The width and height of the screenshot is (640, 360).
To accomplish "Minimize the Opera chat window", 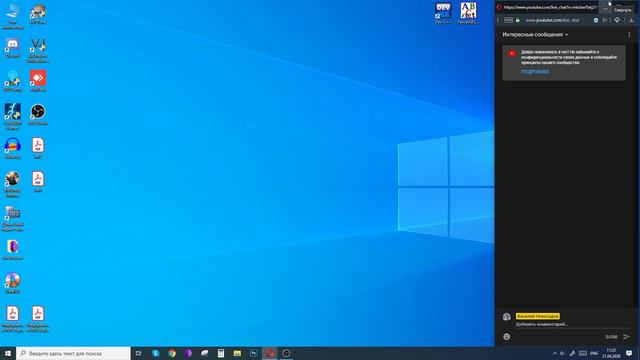I will (605, 7).
